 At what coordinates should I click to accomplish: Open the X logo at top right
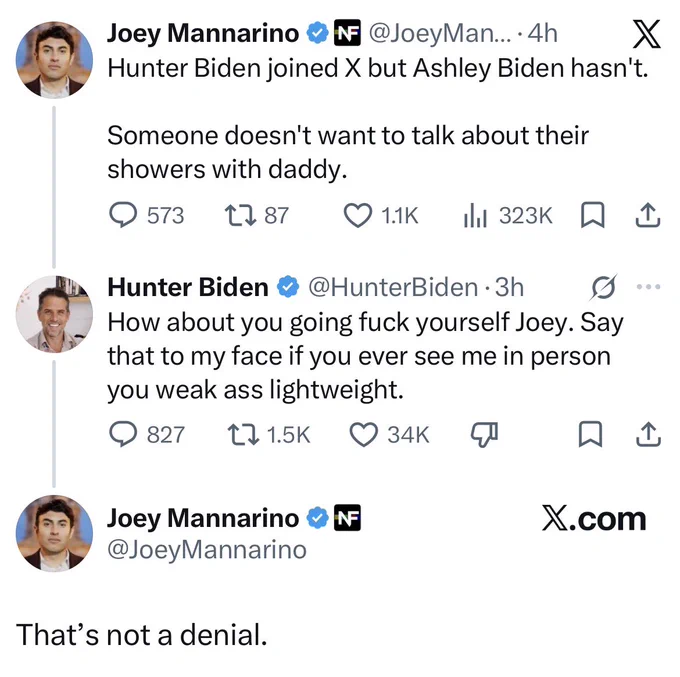(646, 33)
